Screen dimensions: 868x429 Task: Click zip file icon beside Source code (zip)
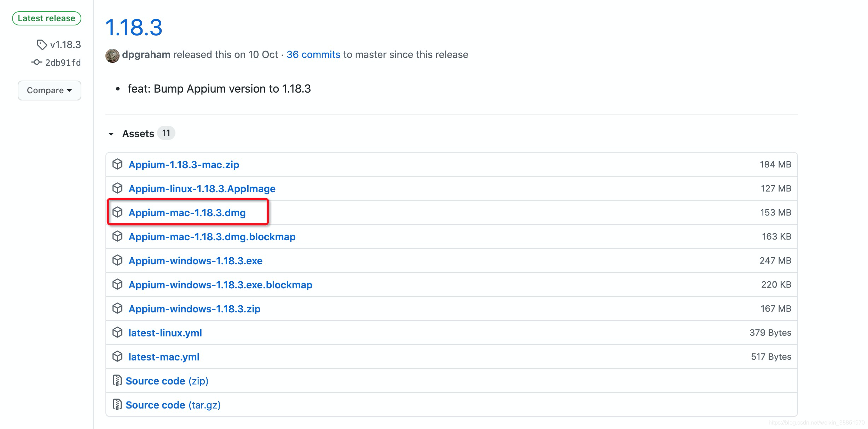[117, 381]
